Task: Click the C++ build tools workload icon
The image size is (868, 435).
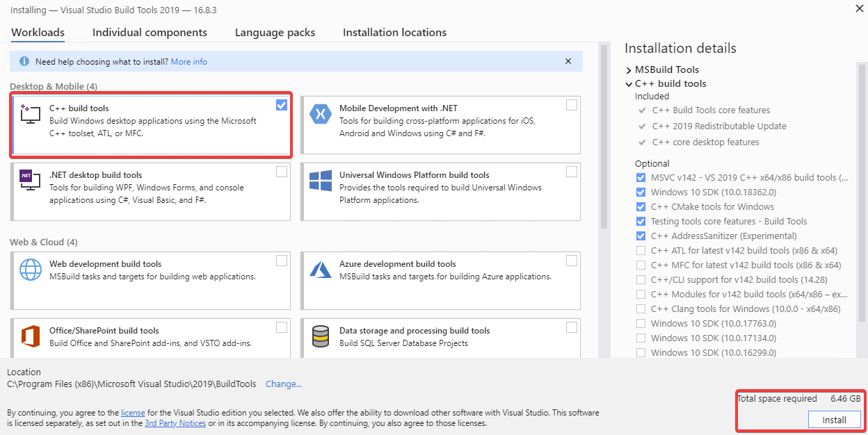Action: [x=30, y=114]
